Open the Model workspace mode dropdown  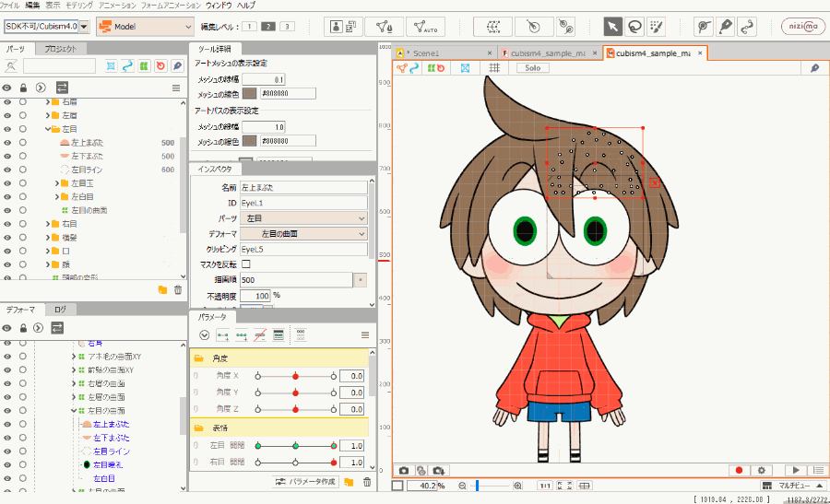pyautogui.click(x=146, y=27)
